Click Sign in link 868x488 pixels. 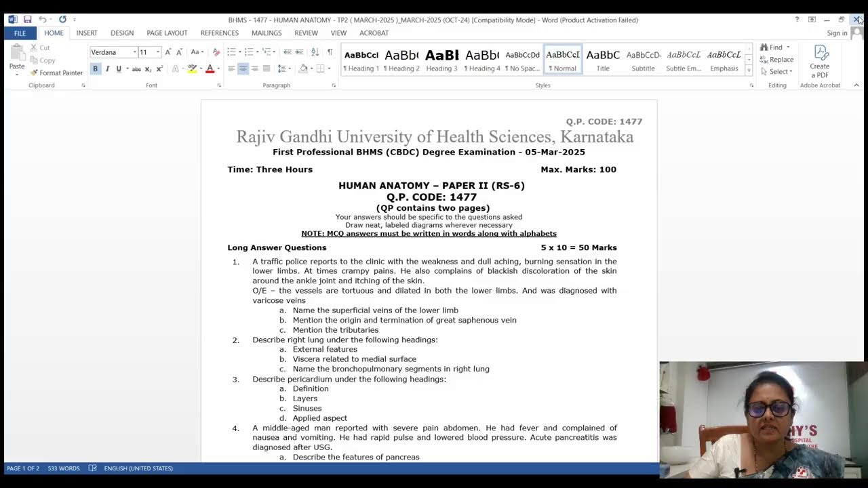click(x=837, y=33)
